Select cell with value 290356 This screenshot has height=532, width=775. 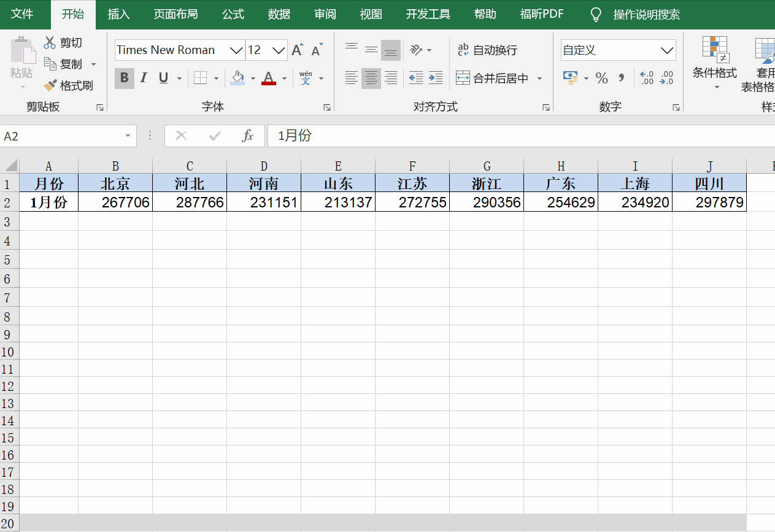487,202
